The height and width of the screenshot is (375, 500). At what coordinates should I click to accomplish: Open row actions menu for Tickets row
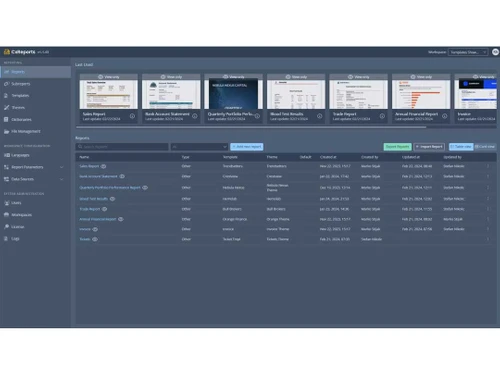pyautogui.click(x=488, y=239)
